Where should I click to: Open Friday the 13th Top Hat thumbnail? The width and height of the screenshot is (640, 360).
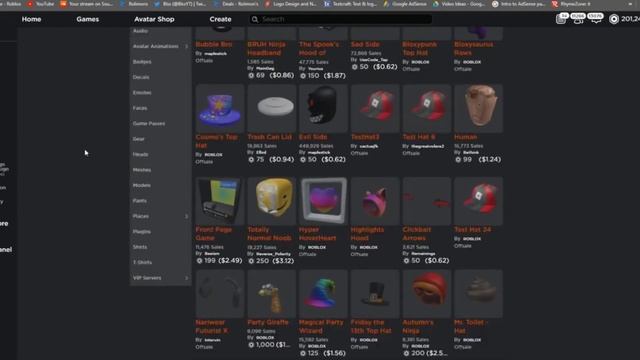pyautogui.click(x=375, y=293)
